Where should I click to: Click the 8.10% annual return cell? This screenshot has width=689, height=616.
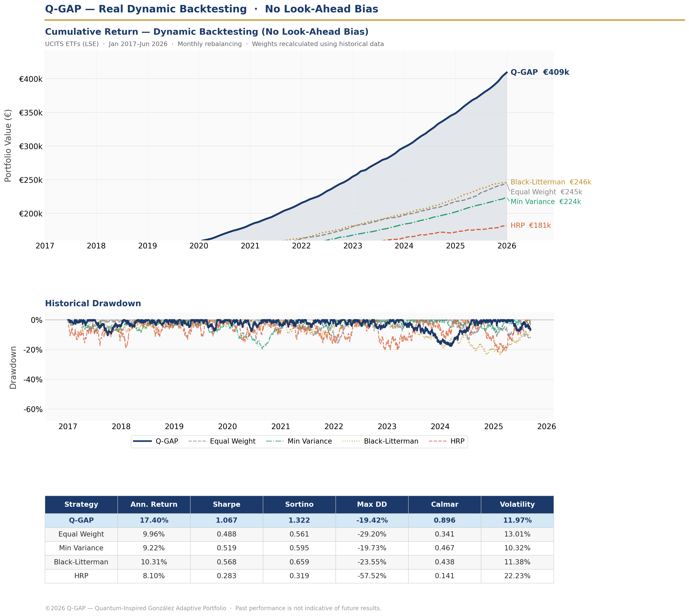(154, 576)
